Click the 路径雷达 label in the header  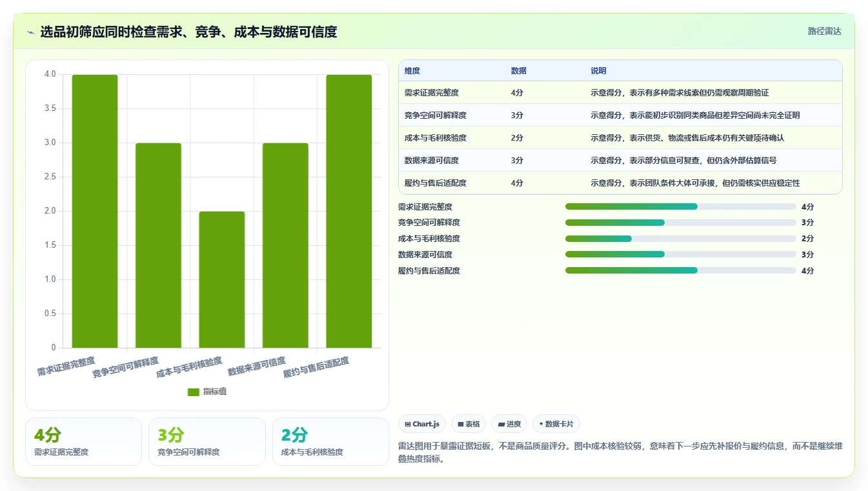coord(825,31)
